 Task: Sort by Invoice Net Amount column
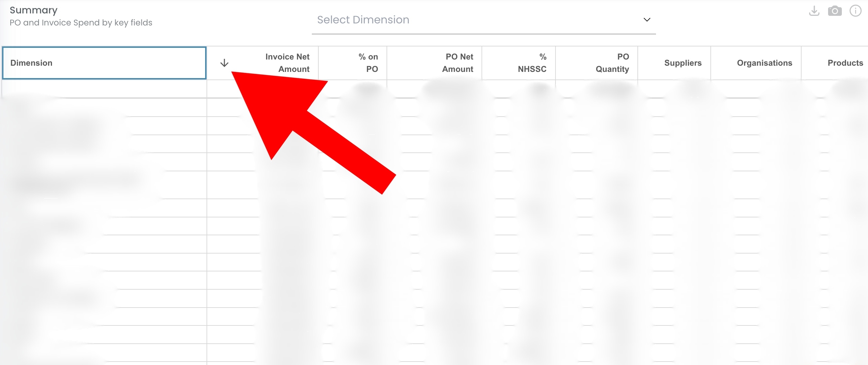(287, 63)
